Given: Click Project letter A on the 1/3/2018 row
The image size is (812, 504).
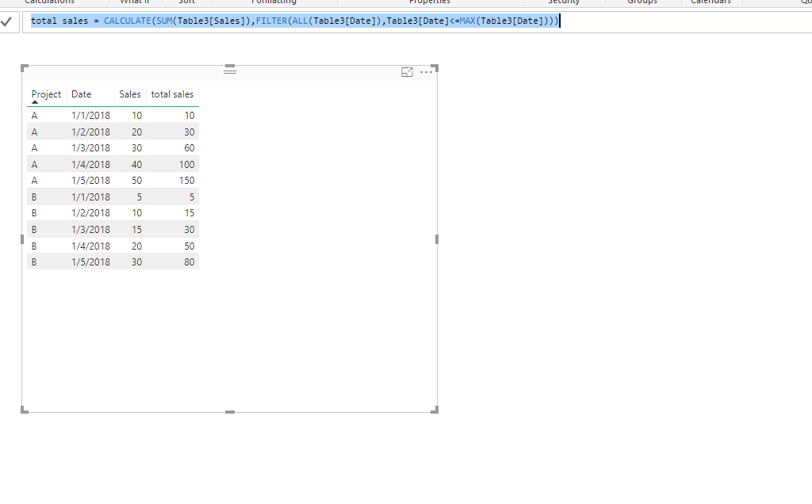Looking at the screenshot, I should click(x=35, y=148).
